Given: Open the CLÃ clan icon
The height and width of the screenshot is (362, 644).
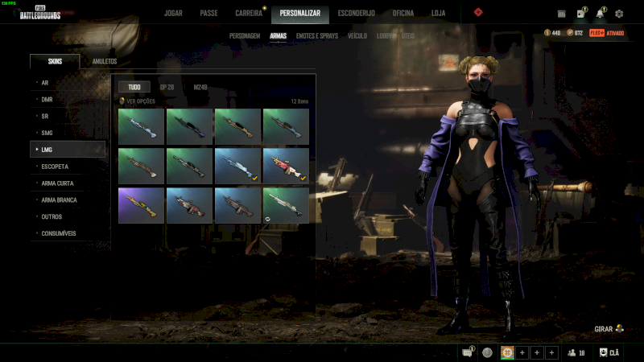Looking at the screenshot, I should coord(609,352).
